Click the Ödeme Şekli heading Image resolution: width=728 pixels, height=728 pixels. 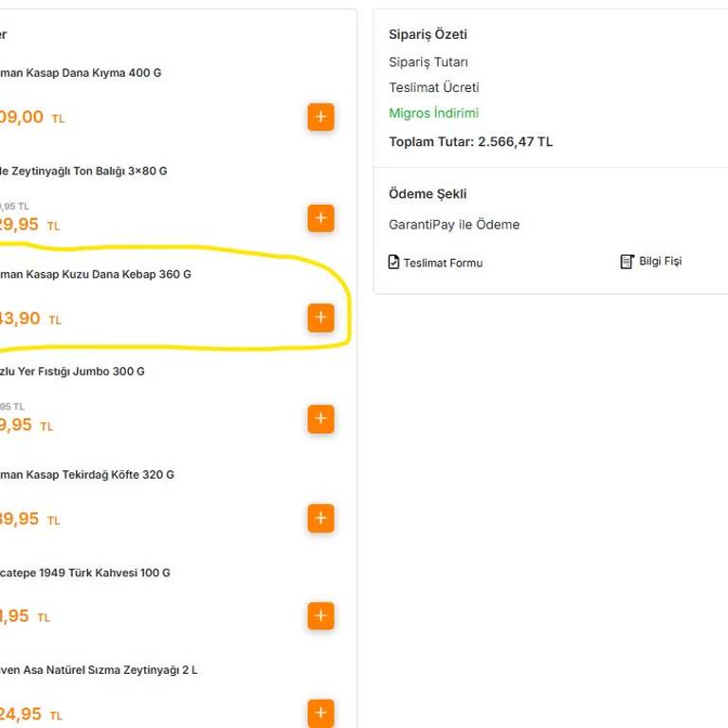(428, 194)
